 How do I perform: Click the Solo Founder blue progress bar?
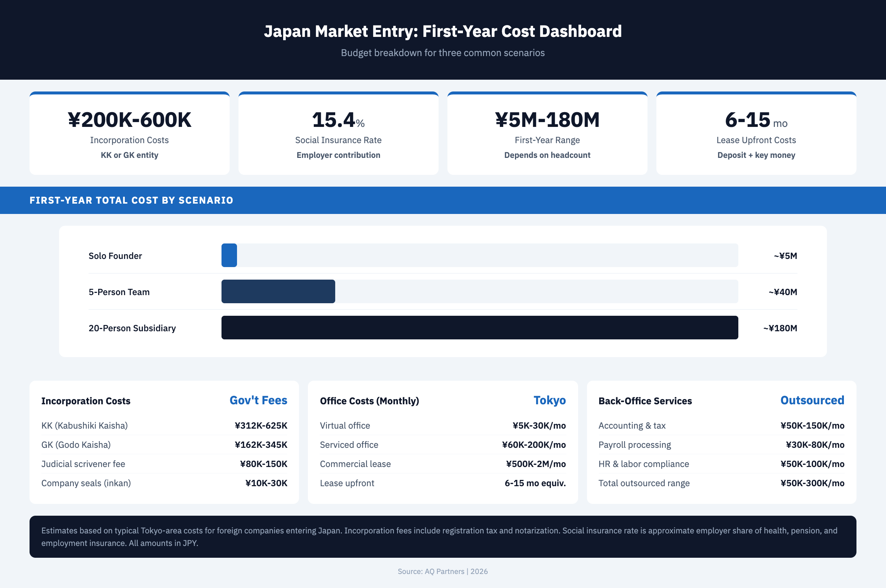tap(229, 255)
